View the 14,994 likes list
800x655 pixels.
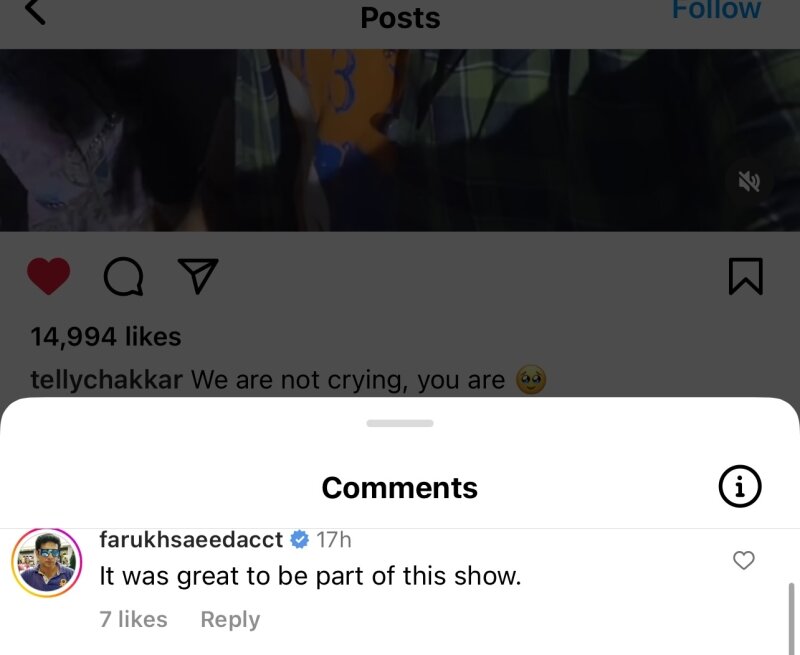[x=106, y=337]
